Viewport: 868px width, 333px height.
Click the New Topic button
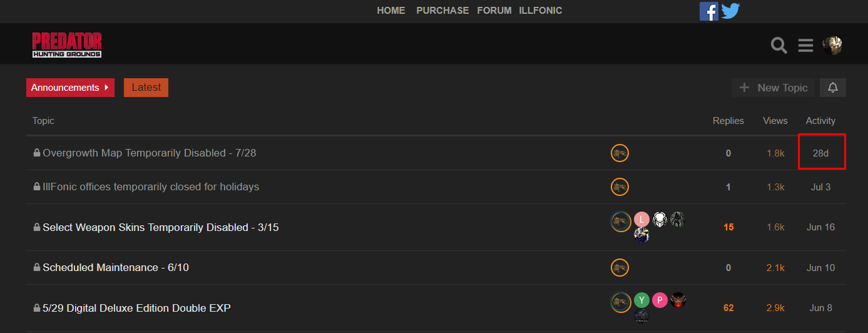[774, 88]
